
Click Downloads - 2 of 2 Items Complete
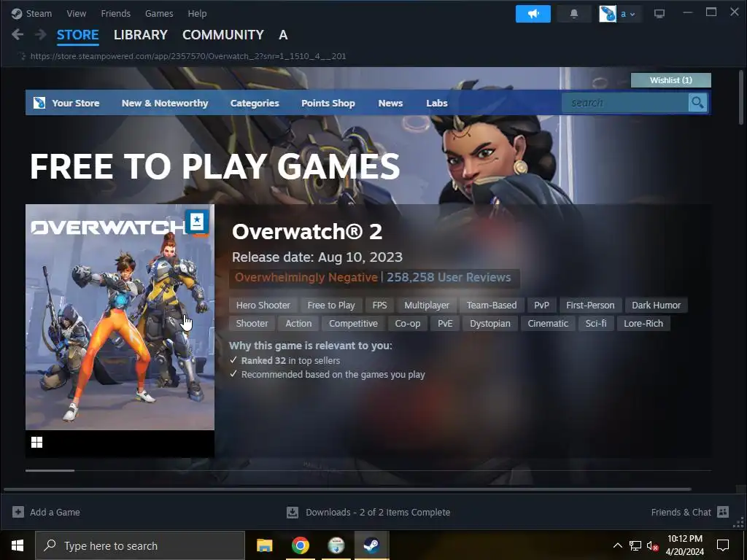378,513
